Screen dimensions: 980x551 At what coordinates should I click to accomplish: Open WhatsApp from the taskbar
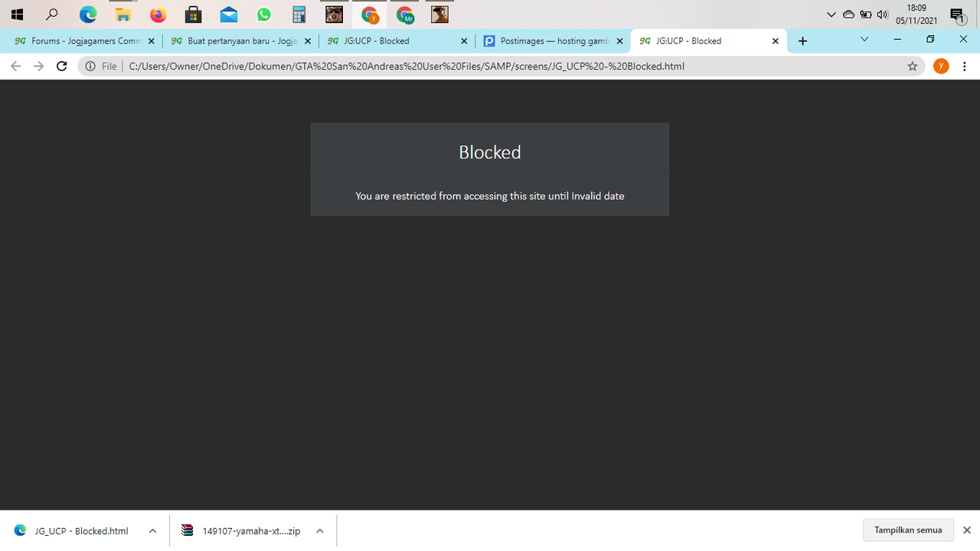pos(264,15)
